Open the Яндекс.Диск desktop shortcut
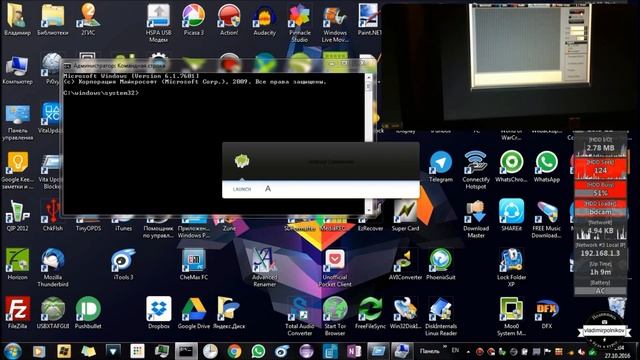 point(229,313)
